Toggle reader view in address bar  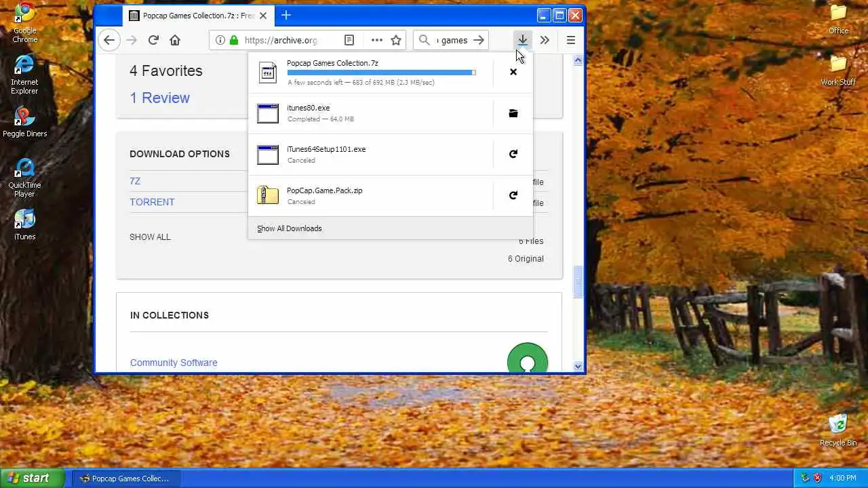349,40
